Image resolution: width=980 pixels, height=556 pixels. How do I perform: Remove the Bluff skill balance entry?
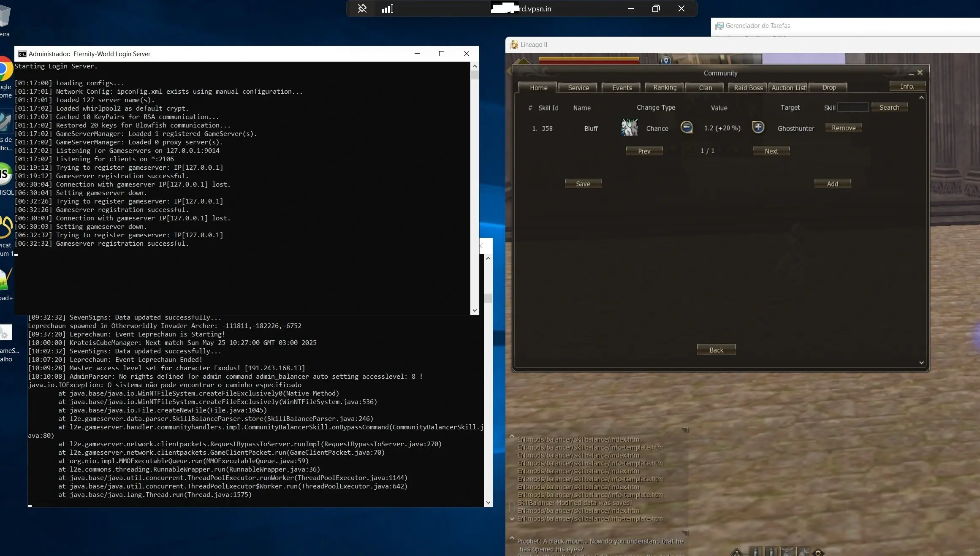coord(843,128)
